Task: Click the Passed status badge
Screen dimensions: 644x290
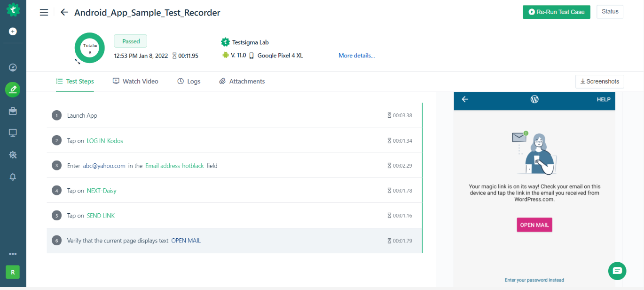Action: [131, 41]
